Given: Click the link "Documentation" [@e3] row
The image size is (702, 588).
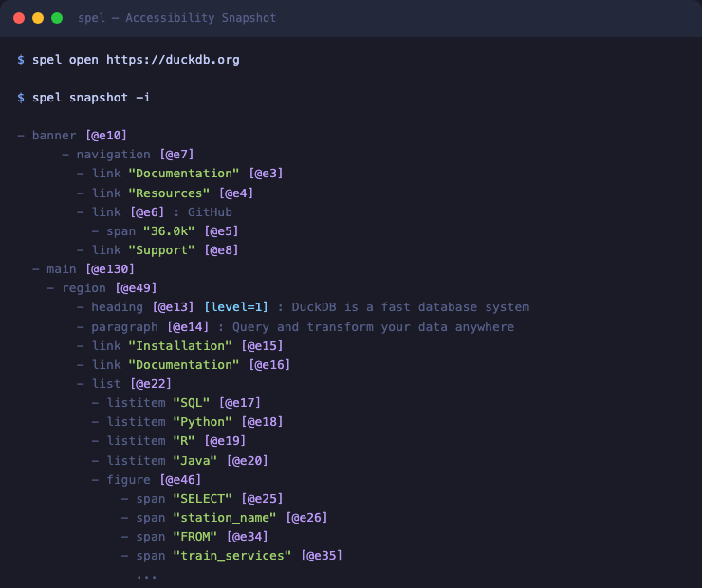Looking at the screenshot, I should click(180, 174).
